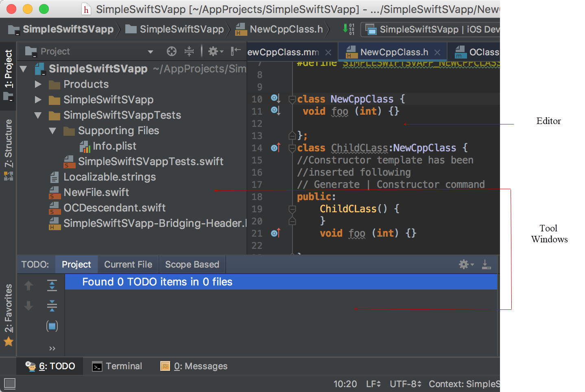
Task: Toggle fold marker for class NewCppClass
Action: [292, 99]
